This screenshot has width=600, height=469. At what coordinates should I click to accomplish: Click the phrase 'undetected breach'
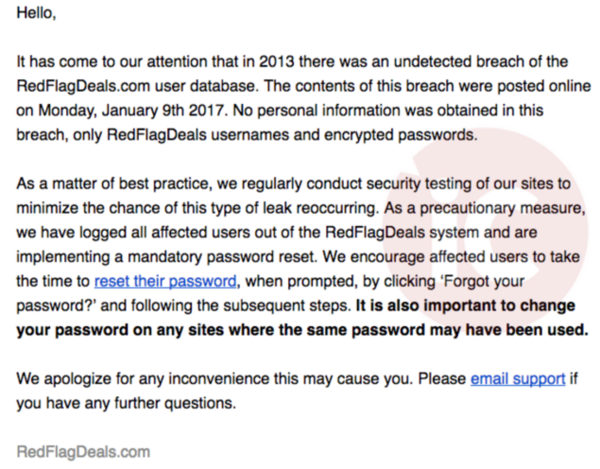click(432, 62)
